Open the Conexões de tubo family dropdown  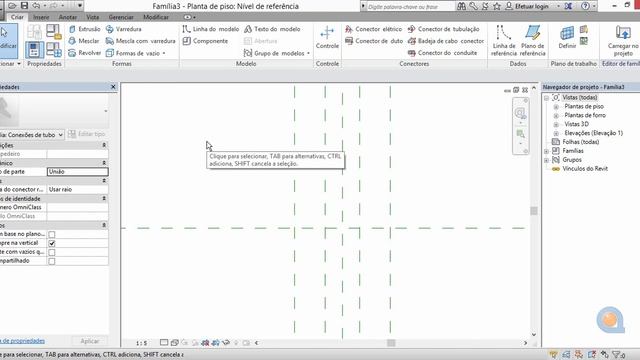point(60,135)
